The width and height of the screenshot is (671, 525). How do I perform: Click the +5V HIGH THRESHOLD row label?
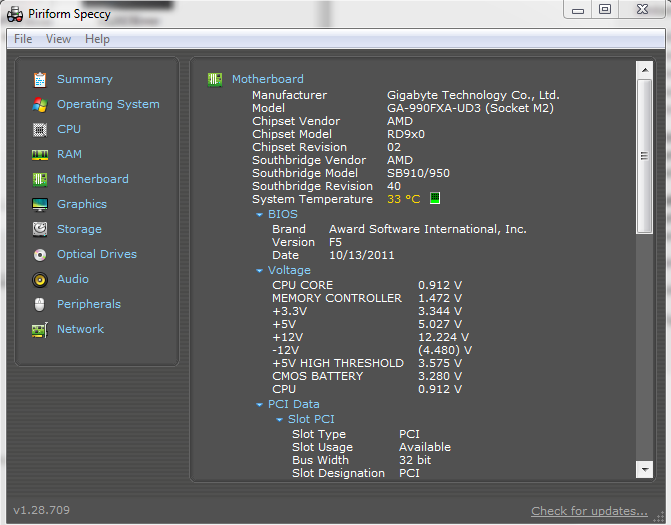[338, 363]
